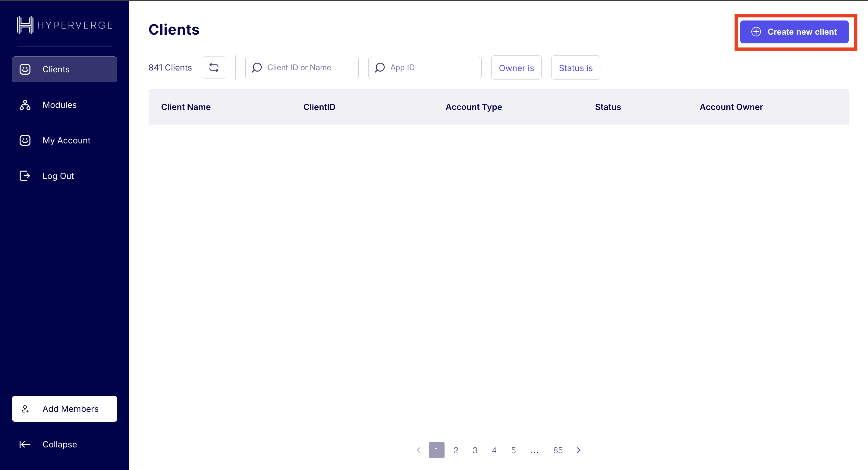This screenshot has height=470, width=868.
Task: Open the Status is filter
Action: [575, 68]
